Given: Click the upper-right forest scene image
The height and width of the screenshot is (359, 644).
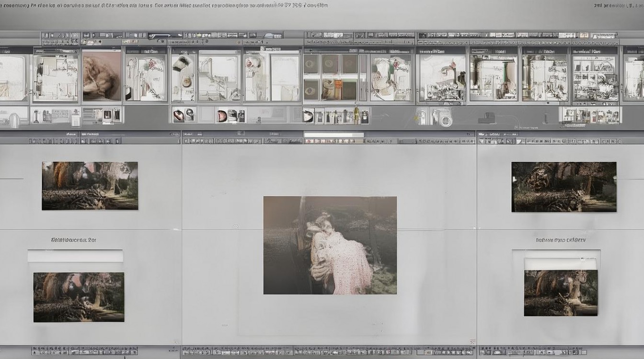Looking at the screenshot, I should [x=563, y=187].
